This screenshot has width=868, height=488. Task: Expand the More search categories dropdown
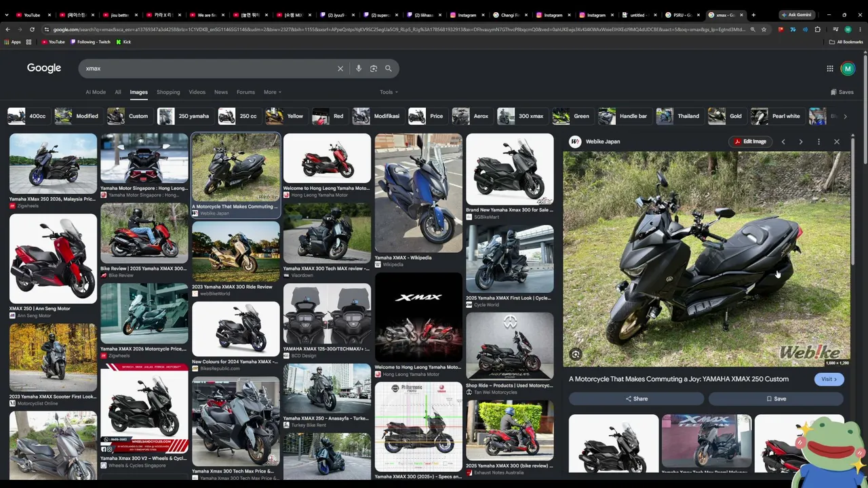(273, 92)
